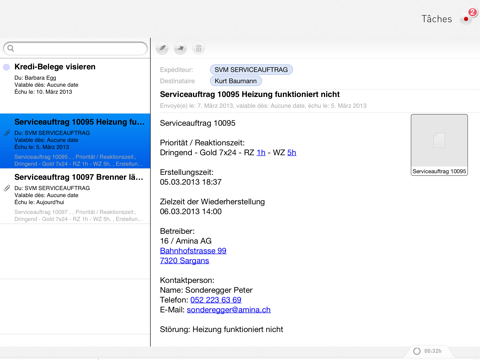Toggle the status dot of Kredi-Belege visieren
The image size is (480, 360).
coord(6,67)
